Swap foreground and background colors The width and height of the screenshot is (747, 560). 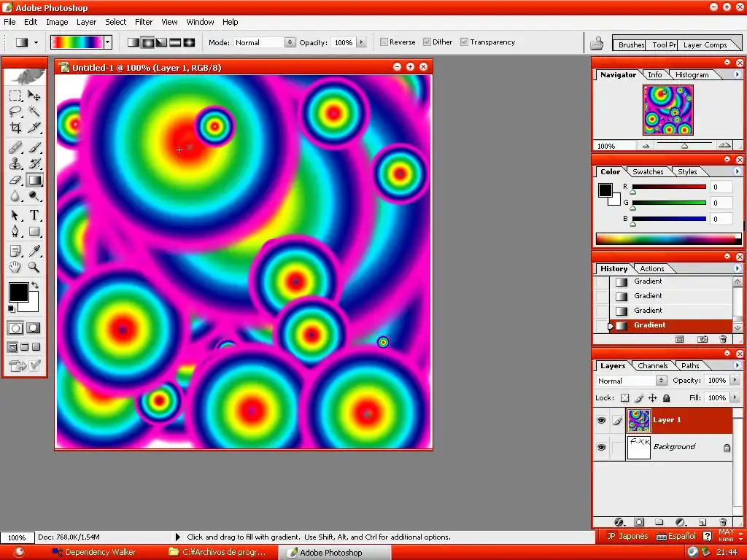[x=35, y=285]
